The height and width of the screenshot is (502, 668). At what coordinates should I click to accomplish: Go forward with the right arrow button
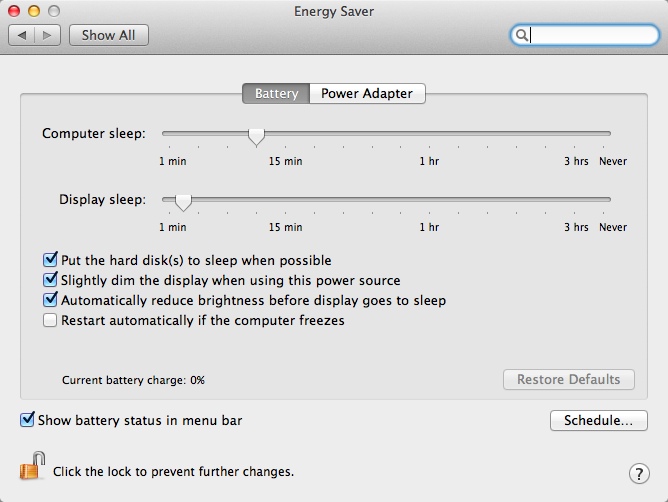(x=49, y=35)
